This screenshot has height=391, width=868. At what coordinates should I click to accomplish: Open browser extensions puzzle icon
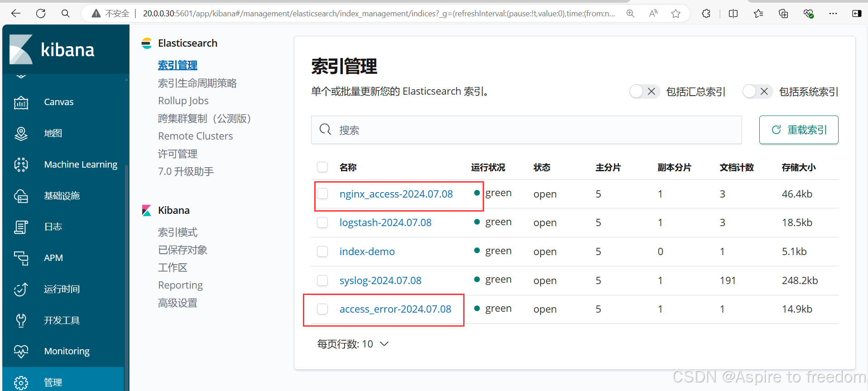(x=706, y=14)
